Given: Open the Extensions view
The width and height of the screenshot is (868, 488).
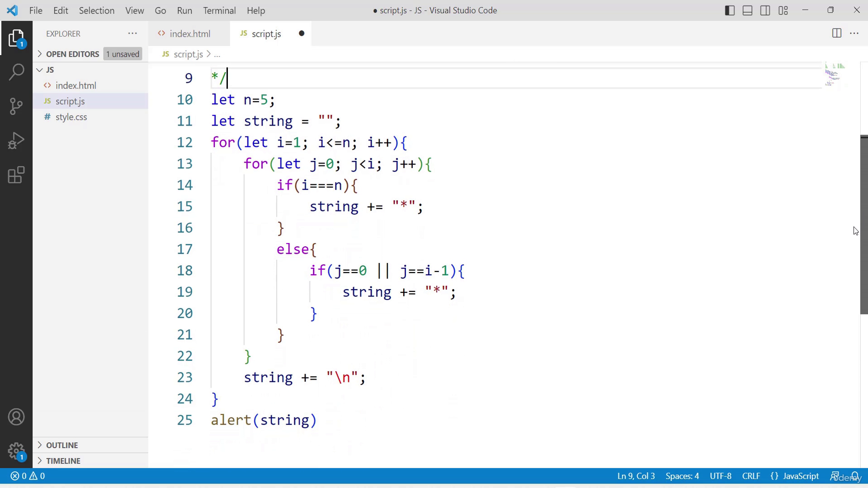Looking at the screenshot, I should pyautogui.click(x=16, y=175).
